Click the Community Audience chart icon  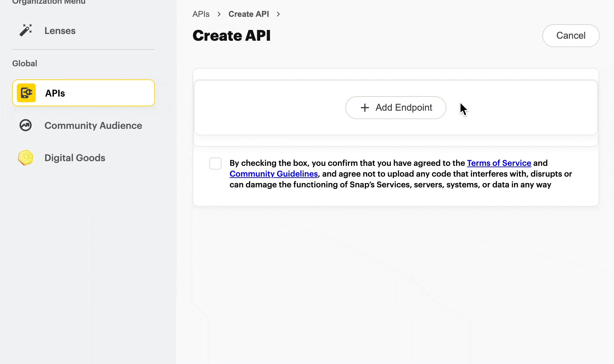tap(26, 125)
